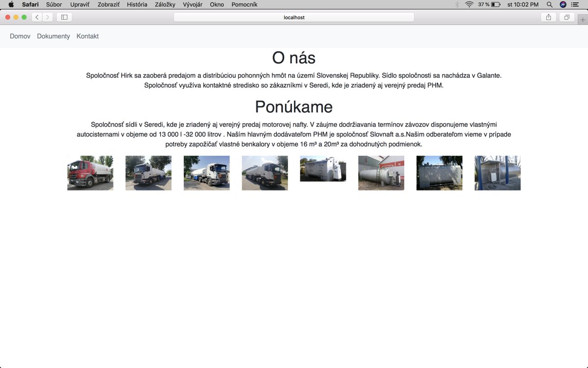Click the Bluetooth status icon
The width and height of the screenshot is (588, 368).
457,4
